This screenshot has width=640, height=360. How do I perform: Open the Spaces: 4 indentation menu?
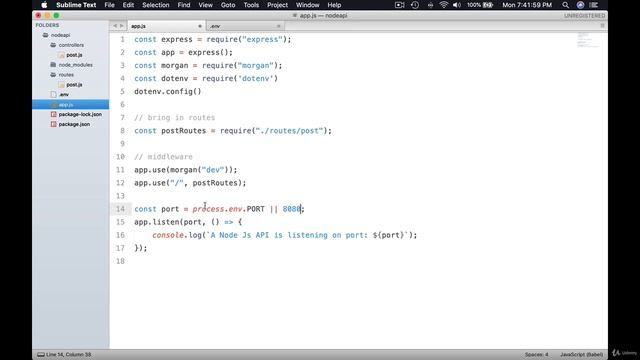coord(537,354)
